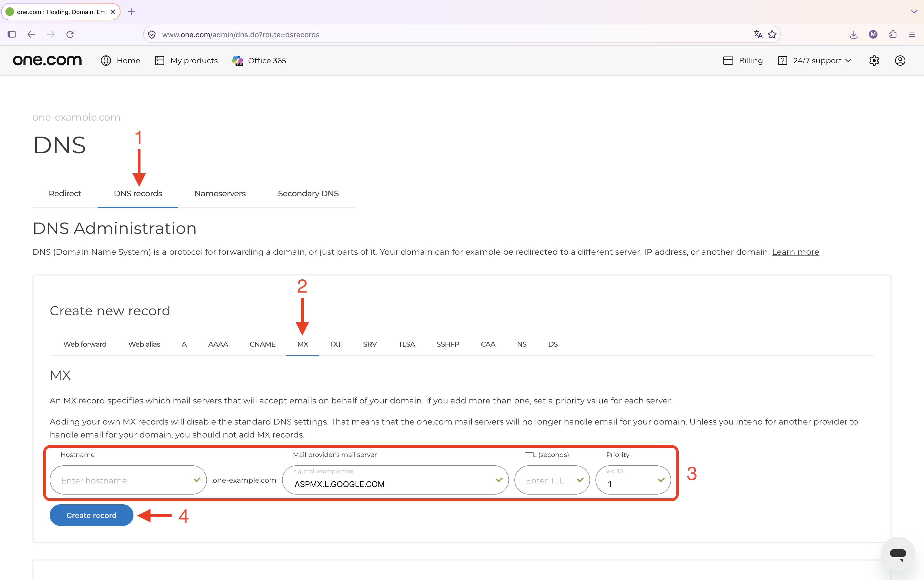This screenshot has height=580, width=924.
Task: Click the one.com logo
Action: point(48,61)
